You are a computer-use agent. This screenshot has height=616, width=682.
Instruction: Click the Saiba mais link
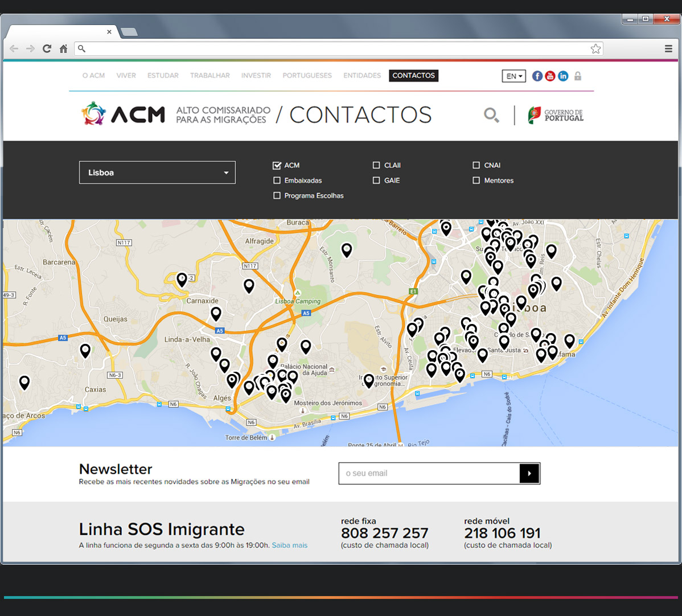[289, 545]
